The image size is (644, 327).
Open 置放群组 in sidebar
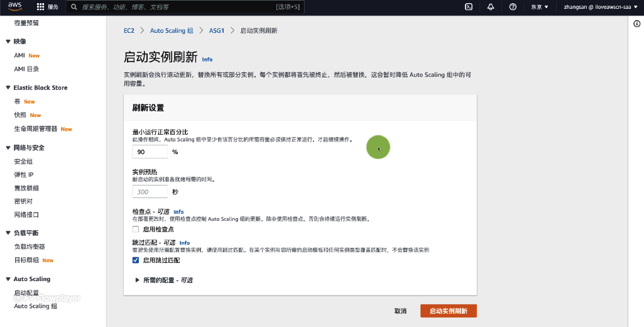26,188
